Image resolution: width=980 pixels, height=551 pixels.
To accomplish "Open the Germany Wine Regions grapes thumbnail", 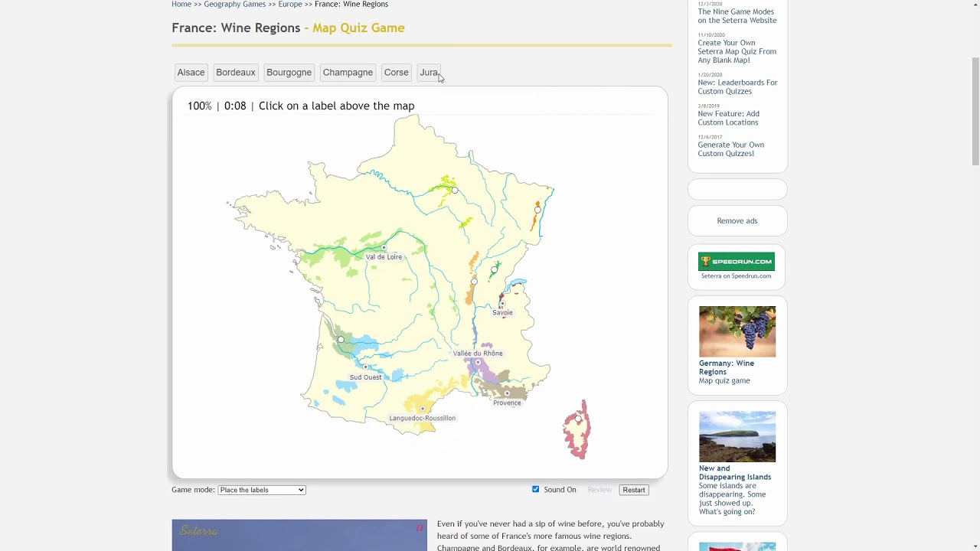I will point(737,331).
